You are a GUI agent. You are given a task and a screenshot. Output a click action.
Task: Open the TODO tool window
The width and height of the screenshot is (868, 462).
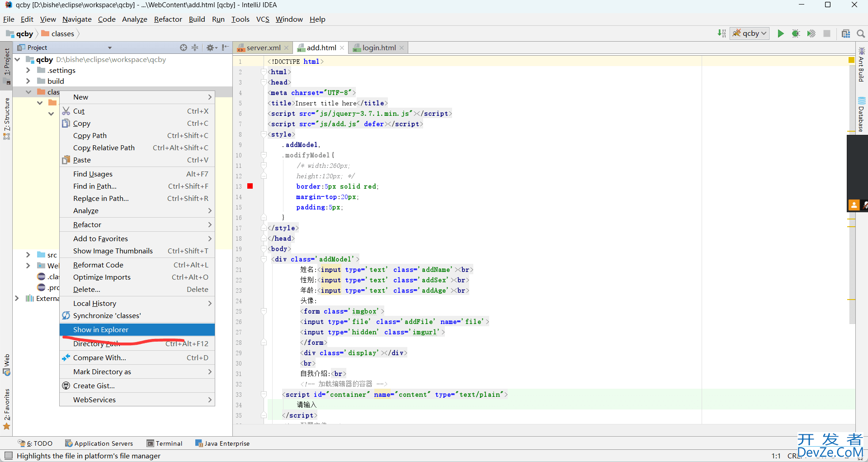click(x=35, y=443)
